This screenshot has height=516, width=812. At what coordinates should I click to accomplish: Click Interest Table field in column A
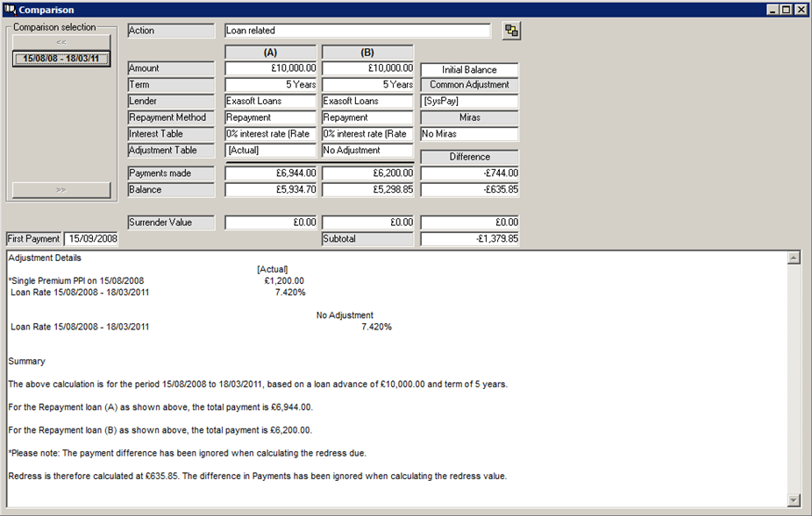(270, 134)
